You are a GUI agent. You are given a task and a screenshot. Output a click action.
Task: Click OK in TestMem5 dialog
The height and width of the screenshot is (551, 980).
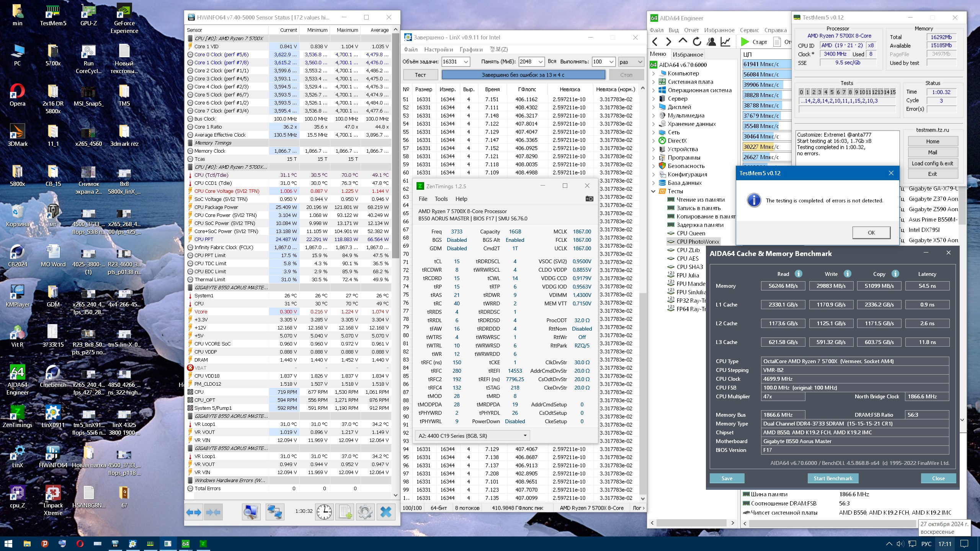pyautogui.click(x=871, y=232)
